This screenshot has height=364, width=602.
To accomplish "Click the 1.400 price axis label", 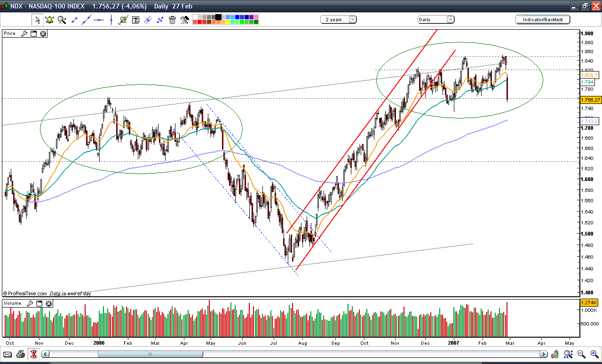I will (x=586, y=292).
